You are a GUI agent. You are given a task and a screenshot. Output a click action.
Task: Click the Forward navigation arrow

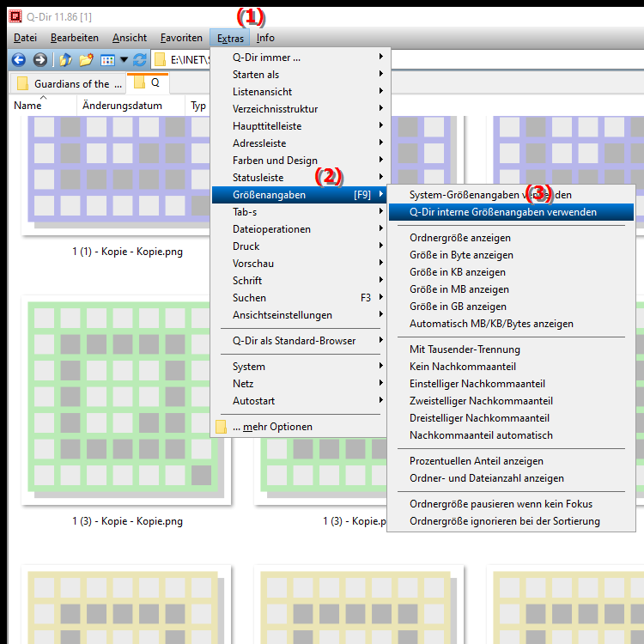pos(39,60)
